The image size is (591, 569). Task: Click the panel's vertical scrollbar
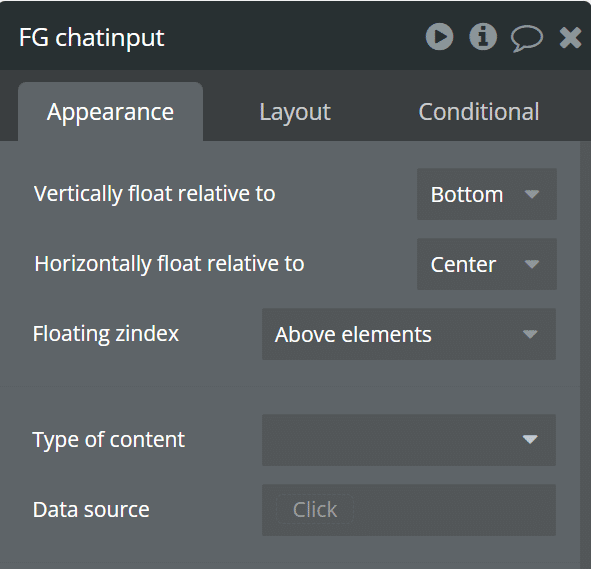[x=585, y=354]
